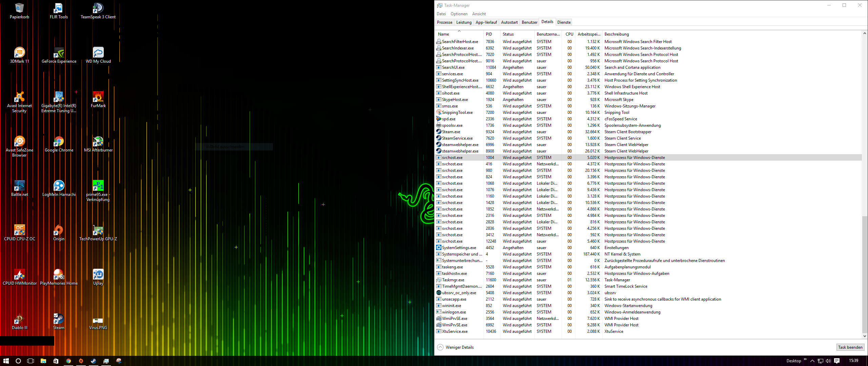Screen dimensions: 868x366
Task: Open the Optionen menu
Action: click(459, 14)
